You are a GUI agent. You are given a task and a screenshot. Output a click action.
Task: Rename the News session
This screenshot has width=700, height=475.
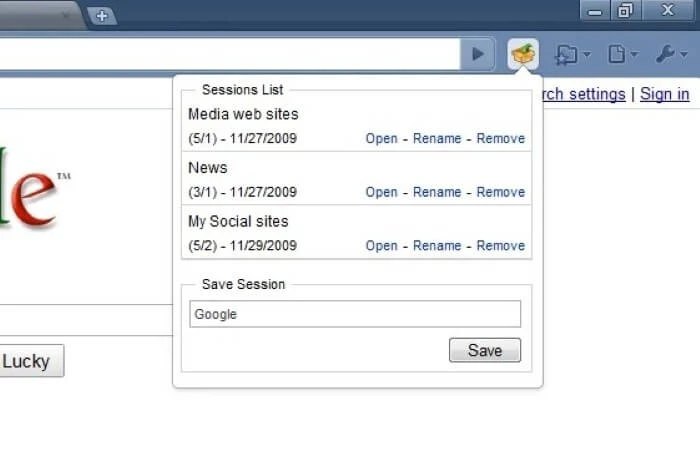coord(437,192)
